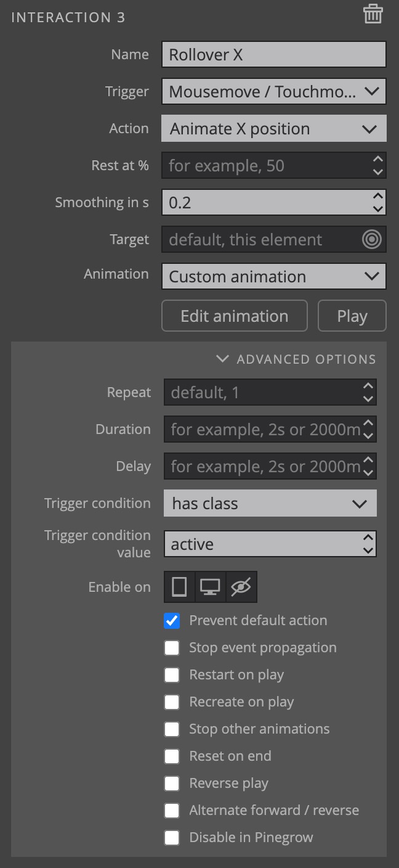Image resolution: width=399 pixels, height=868 pixels.
Task: Open Trigger condition has class dropdown
Action: coord(270,503)
